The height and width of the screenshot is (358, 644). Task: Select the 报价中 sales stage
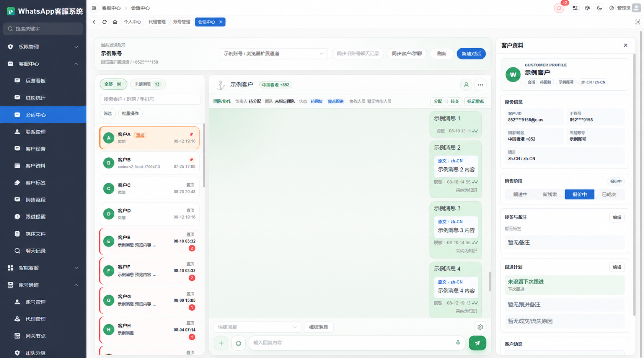point(579,195)
